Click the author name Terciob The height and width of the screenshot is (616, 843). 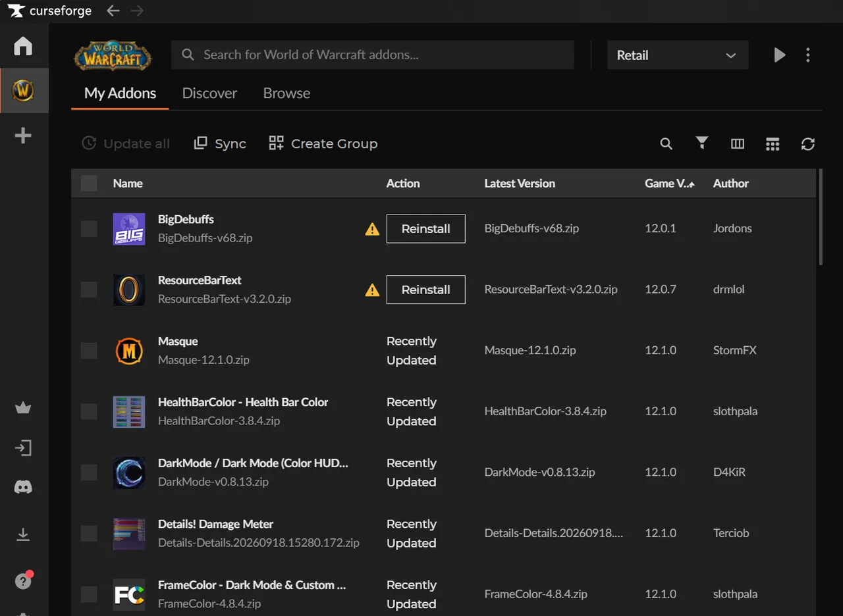click(731, 533)
